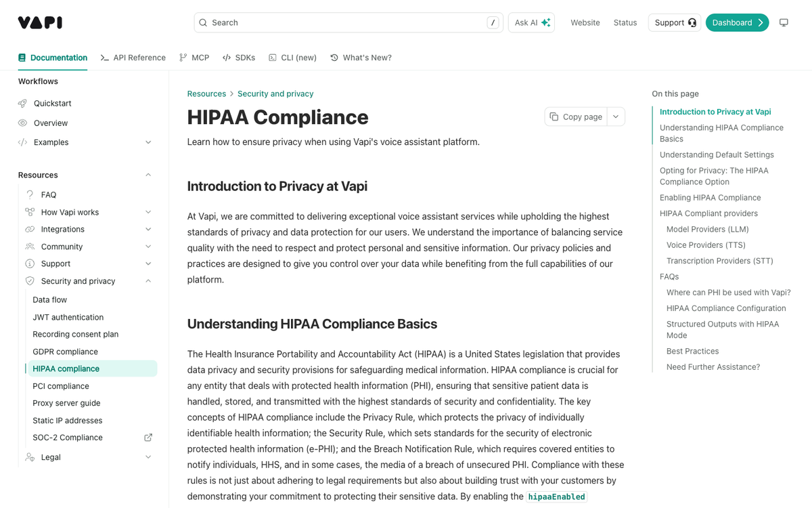Jump to Best Practices section
Image resolution: width=812 pixels, height=508 pixels.
pos(692,351)
